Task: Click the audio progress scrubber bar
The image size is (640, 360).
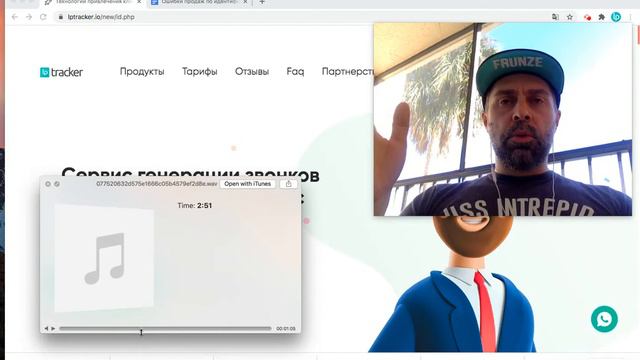Action: coord(165,329)
